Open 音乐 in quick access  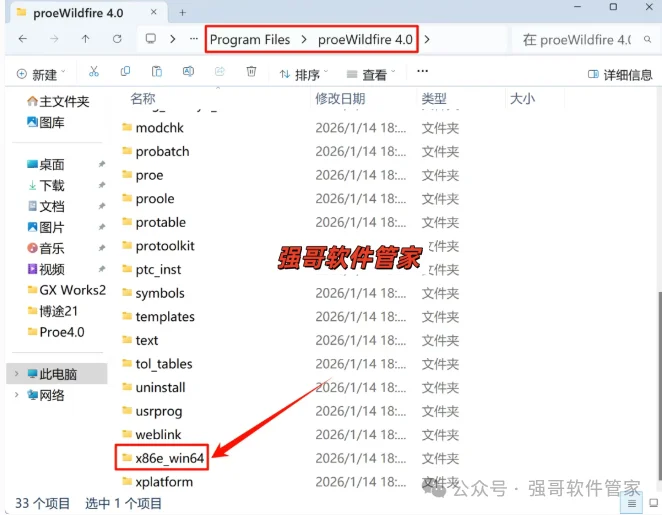pos(46,248)
